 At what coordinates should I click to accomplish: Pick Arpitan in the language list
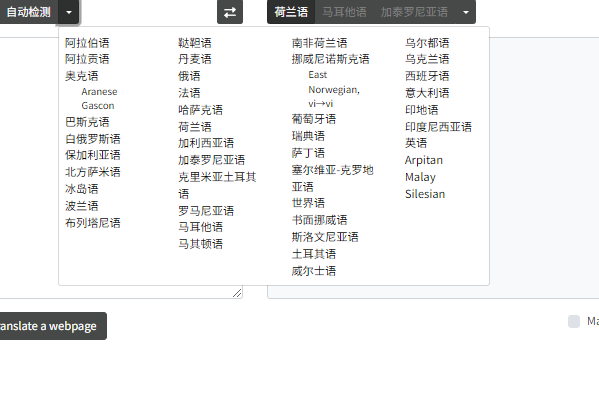point(424,160)
